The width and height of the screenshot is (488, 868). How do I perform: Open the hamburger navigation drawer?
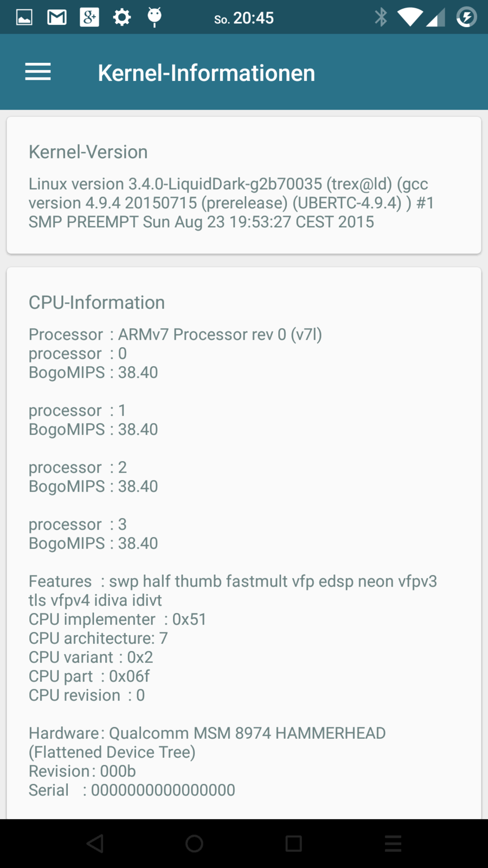click(x=38, y=72)
